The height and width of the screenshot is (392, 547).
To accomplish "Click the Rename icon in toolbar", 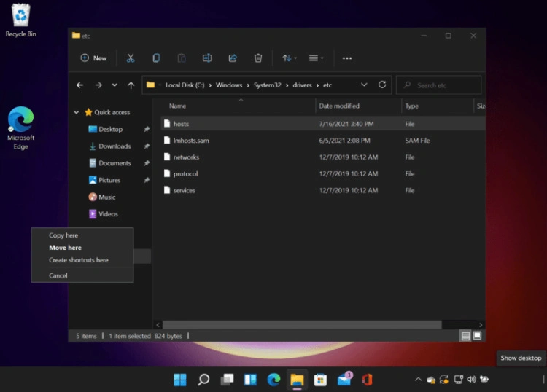I will [x=207, y=58].
